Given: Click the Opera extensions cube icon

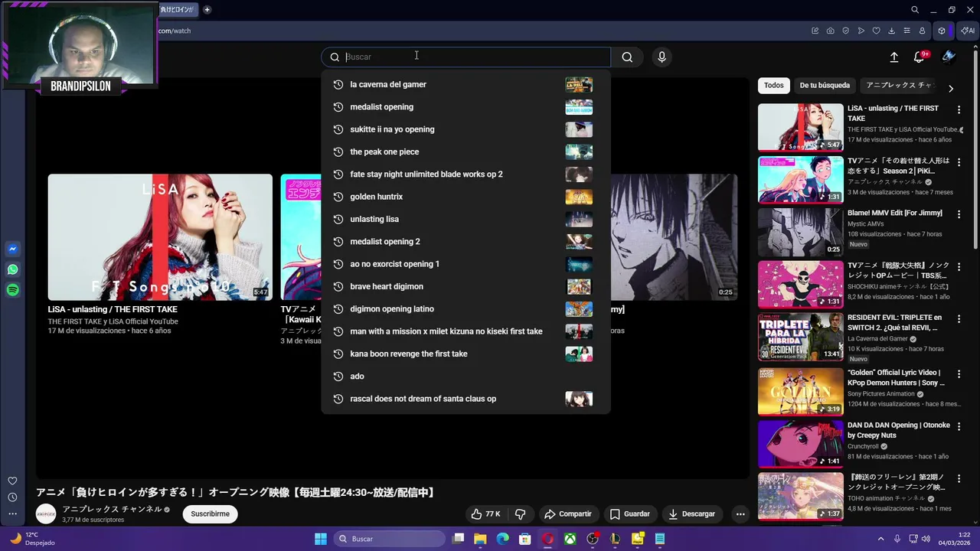Looking at the screenshot, I should point(942,31).
